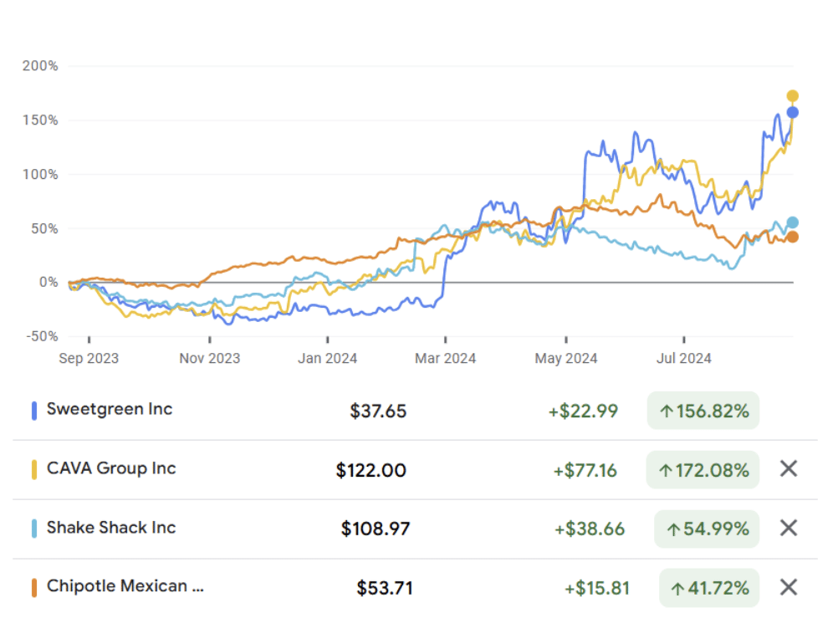This screenshot has width=833, height=644.
Task: Click the 200% y-axis label
Action: pos(40,66)
